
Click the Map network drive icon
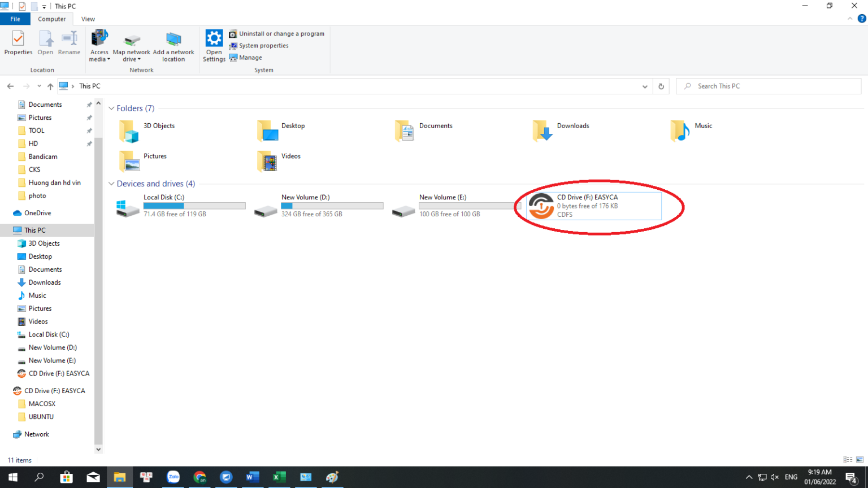pos(132,45)
